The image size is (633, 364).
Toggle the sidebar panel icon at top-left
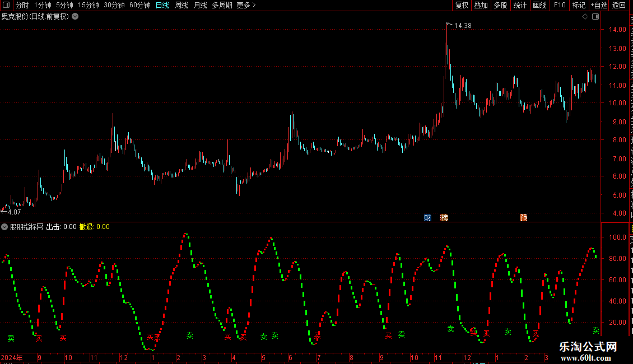click(6, 5)
